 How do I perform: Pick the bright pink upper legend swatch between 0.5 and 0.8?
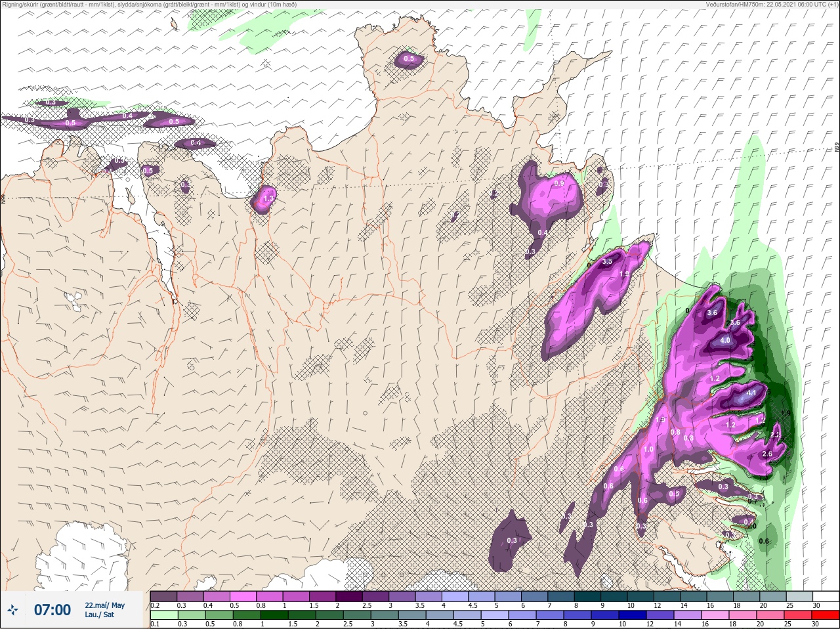243,596
